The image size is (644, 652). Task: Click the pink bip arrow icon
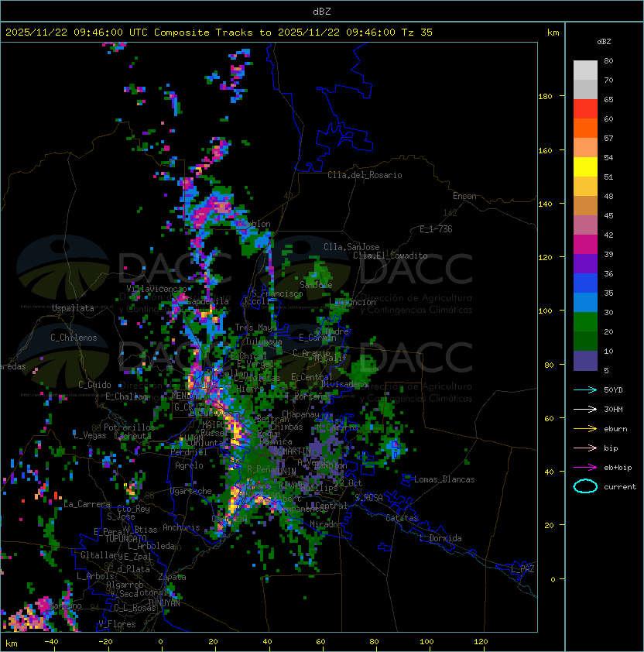coord(585,448)
